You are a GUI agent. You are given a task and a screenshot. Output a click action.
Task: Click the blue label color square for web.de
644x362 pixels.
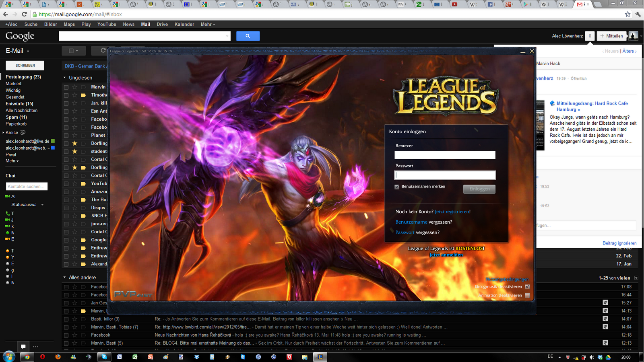pos(53,148)
